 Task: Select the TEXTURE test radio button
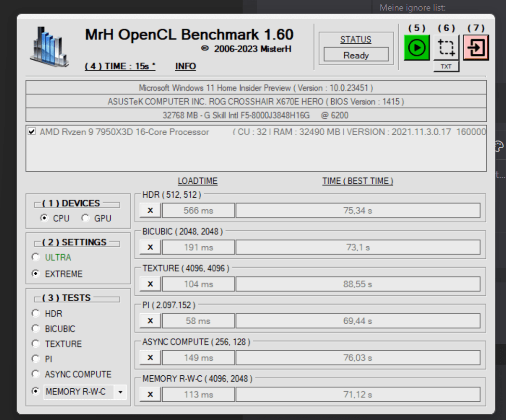pyautogui.click(x=36, y=344)
